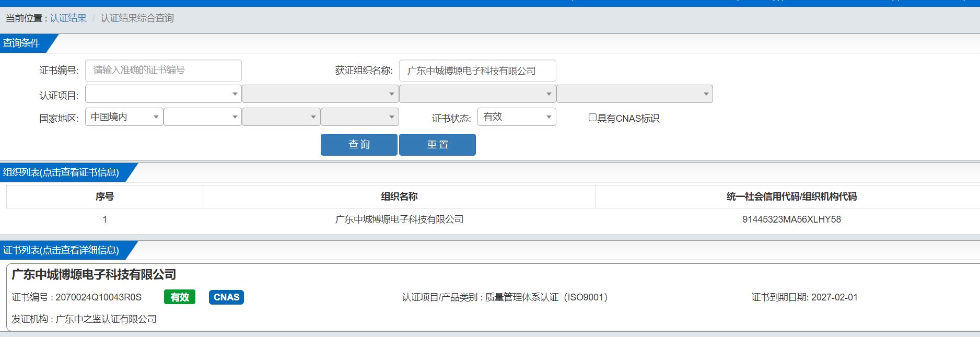The height and width of the screenshot is (337, 980).
Task: Open the third 国家地区 dropdown
Action: point(281,117)
